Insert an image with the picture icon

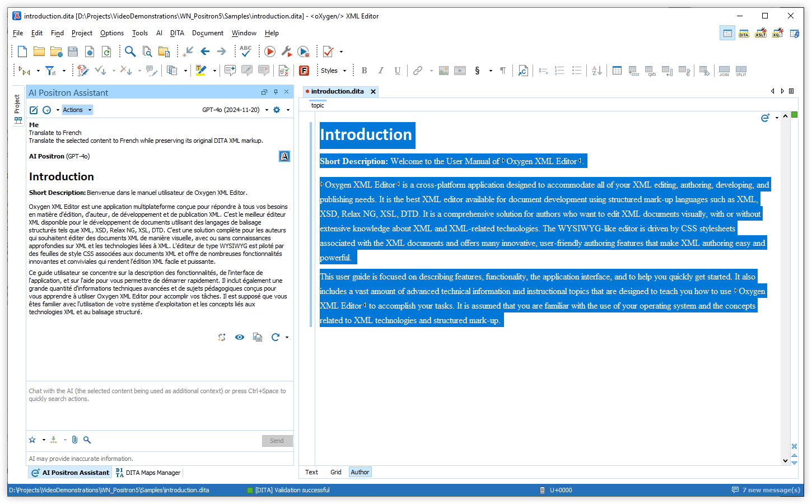tap(444, 71)
